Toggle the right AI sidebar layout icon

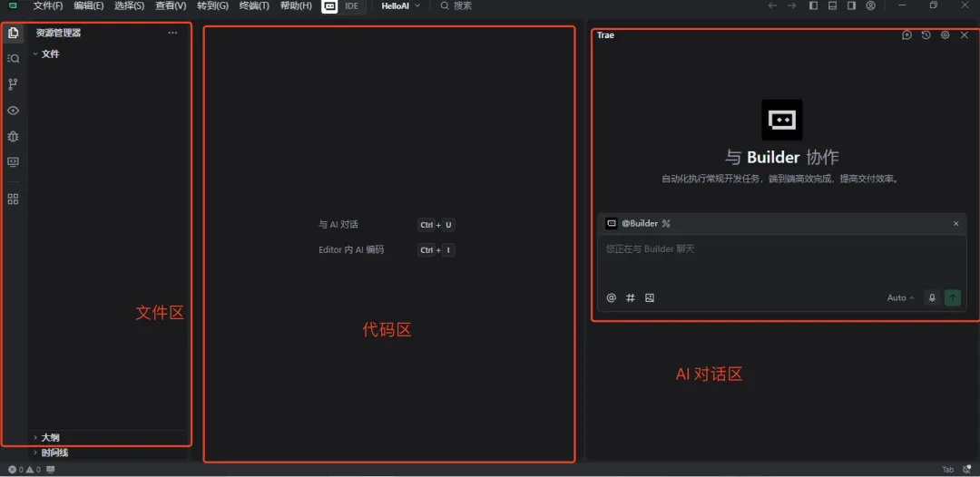pos(851,5)
